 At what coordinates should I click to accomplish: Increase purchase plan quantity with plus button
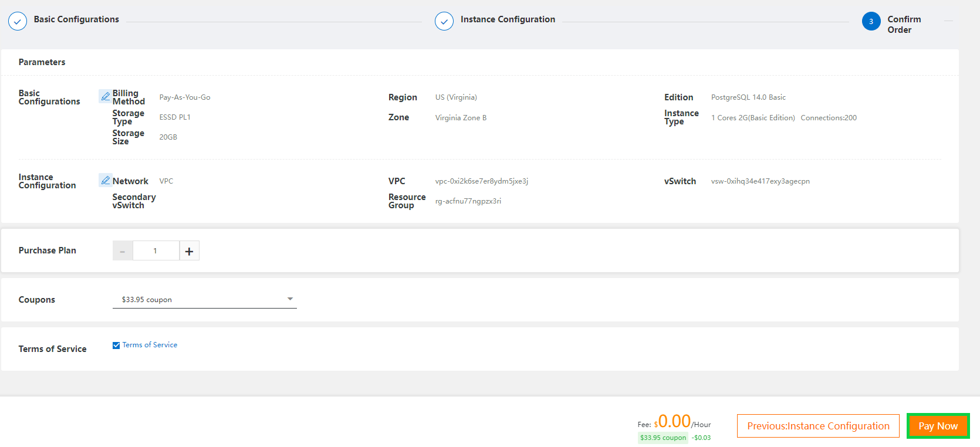click(189, 250)
